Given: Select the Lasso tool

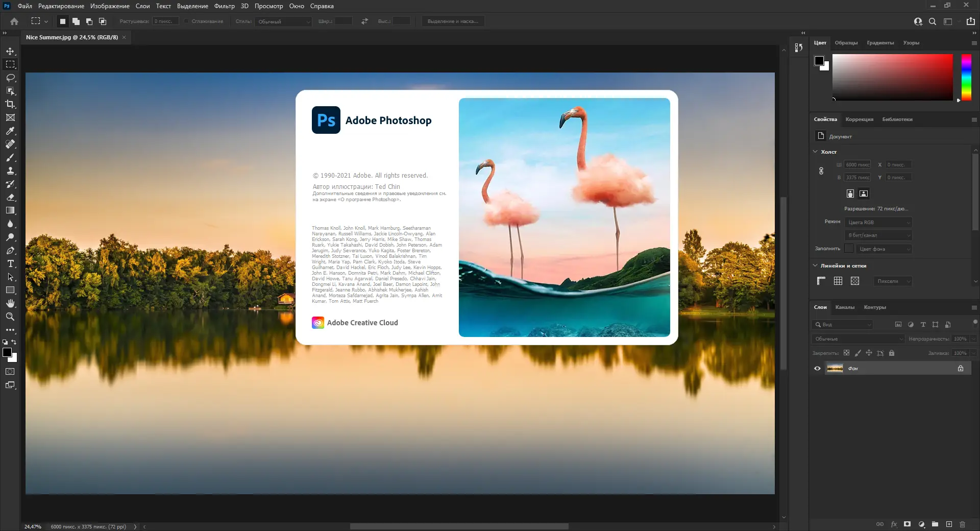Looking at the screenshot, I should (10, 78).
